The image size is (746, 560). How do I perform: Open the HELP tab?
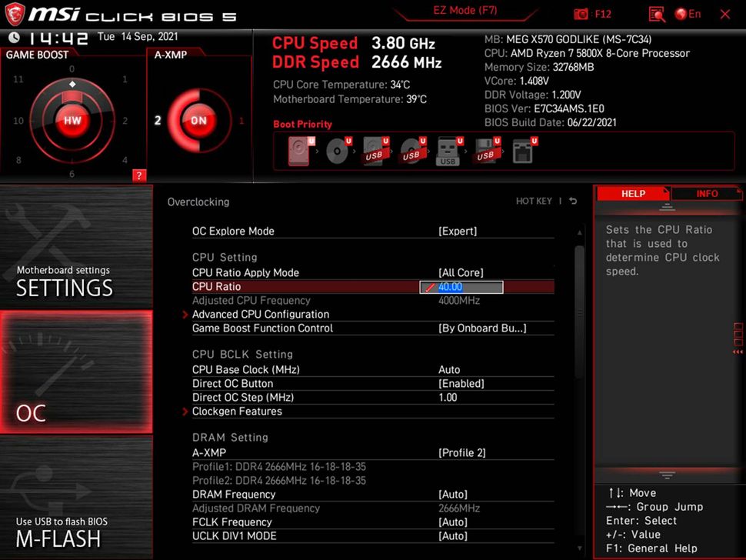(x=633, y=193)
